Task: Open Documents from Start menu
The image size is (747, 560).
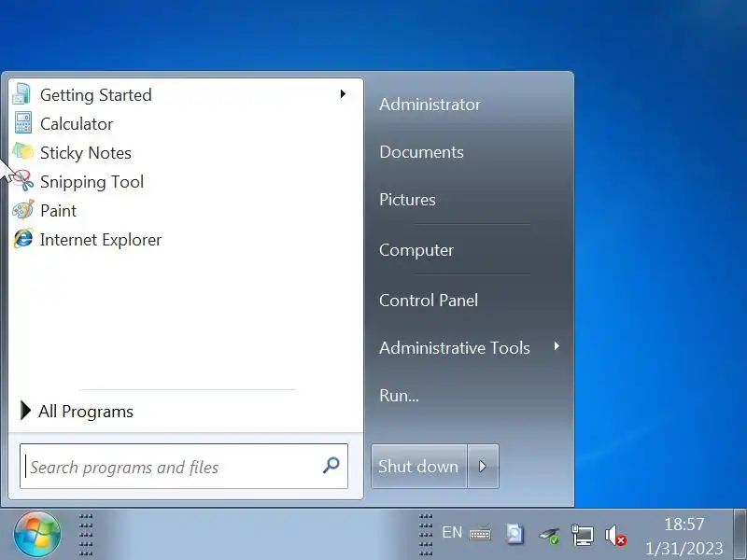Action: click(x=421, y=152)
